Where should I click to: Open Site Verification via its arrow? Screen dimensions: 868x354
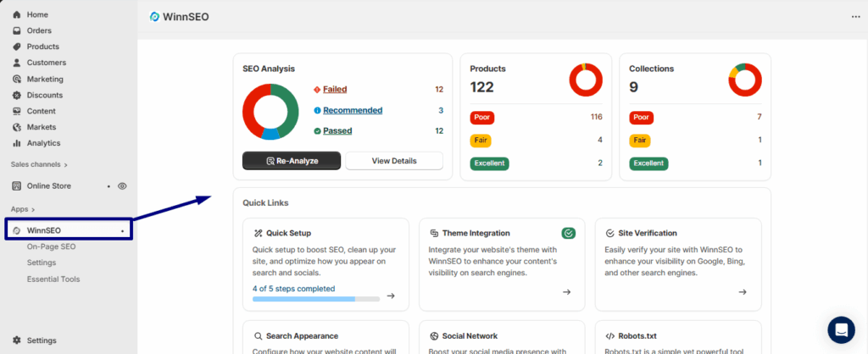coord(743,292)
